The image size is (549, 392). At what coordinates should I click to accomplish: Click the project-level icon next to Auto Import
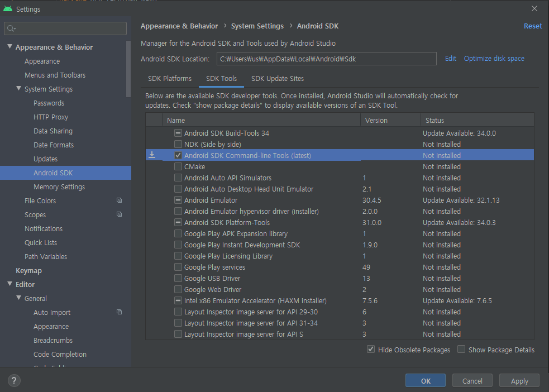tap(119, 312)
